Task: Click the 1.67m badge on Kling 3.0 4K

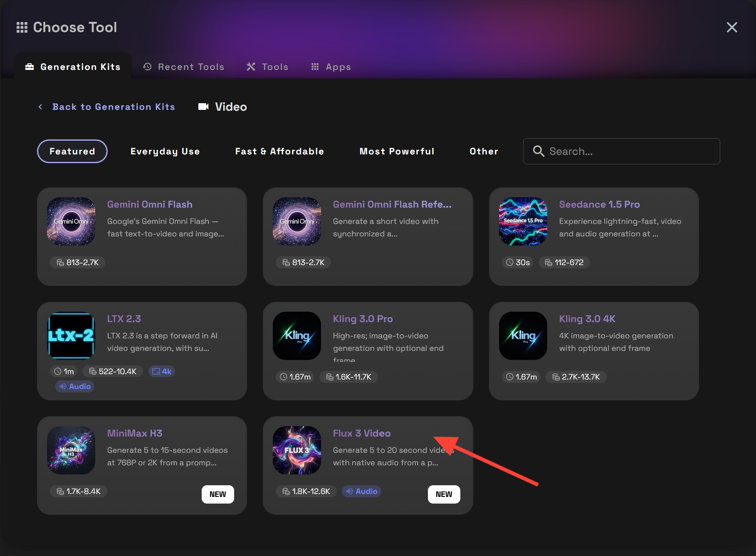Action: 521,377
